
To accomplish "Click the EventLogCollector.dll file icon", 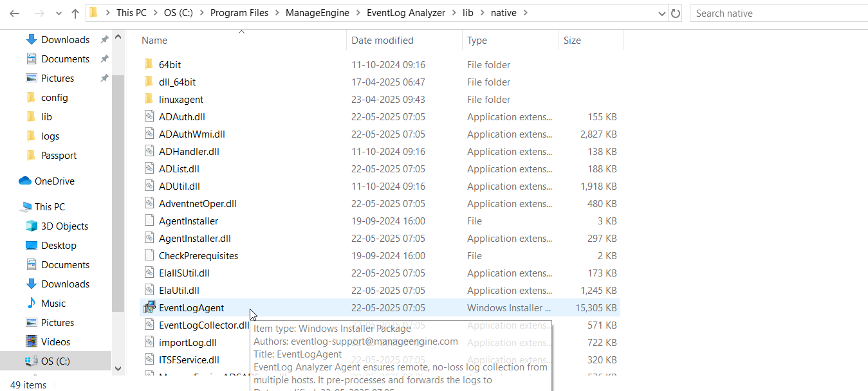I will (149, 325).
